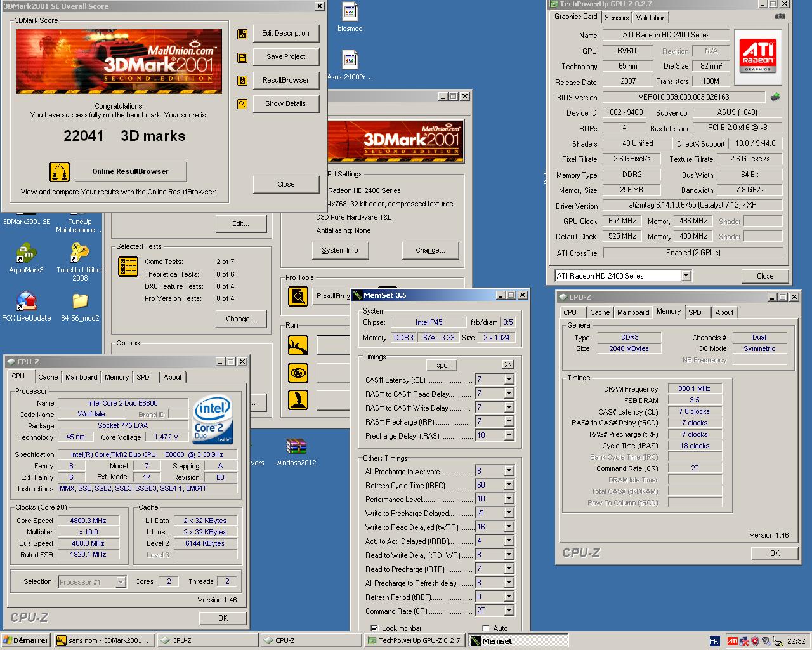
Task: Click the Edit Description icon in 3DMark score window
Action: tap(242, 34)
